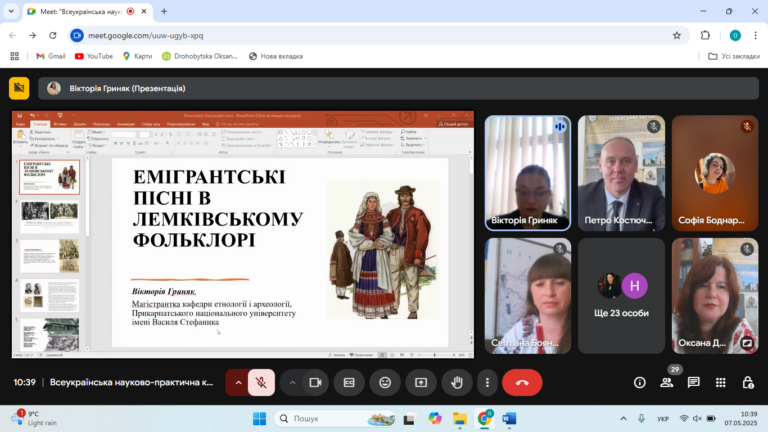Click the "Ще 23 особи" participants tile

click(x=621, y=296)
